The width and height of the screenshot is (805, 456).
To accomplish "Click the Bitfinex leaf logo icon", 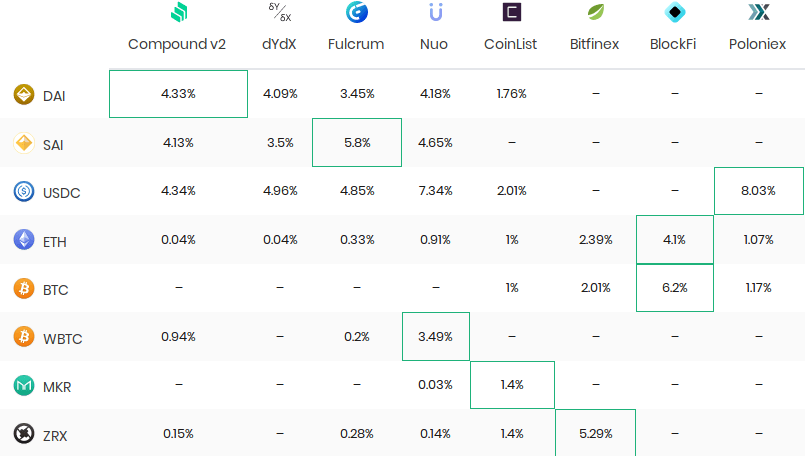I will (x=594, y=13).
